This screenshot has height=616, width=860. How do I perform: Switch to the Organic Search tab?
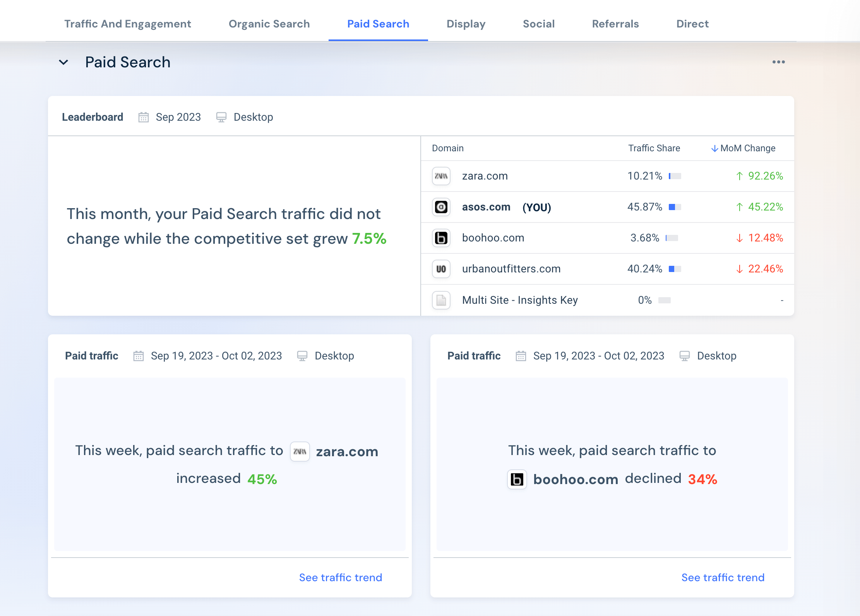pos(269,24)
